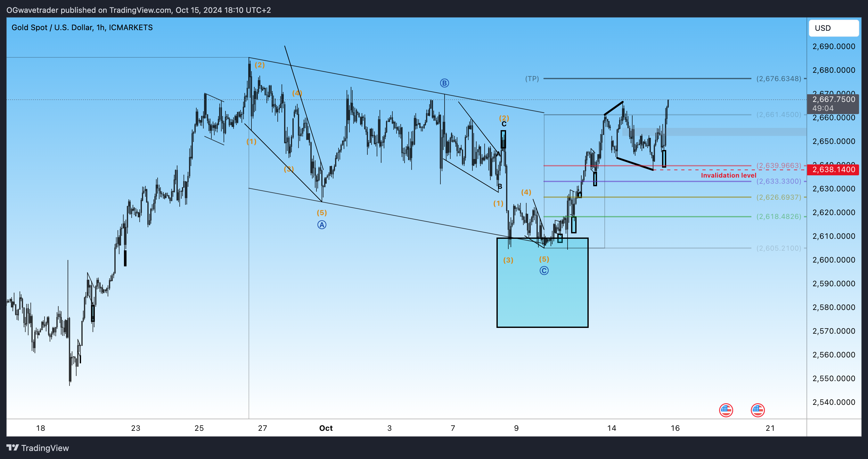Click the TradingView logo at the bottom left

pyautogui.click(x=38, y=448)
